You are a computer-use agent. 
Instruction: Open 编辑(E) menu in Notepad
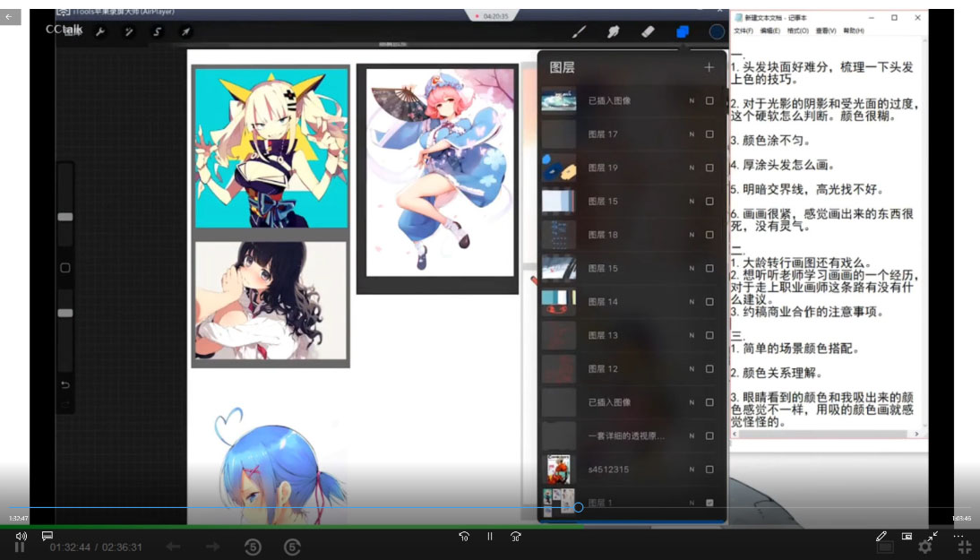(x=770, y=30)
